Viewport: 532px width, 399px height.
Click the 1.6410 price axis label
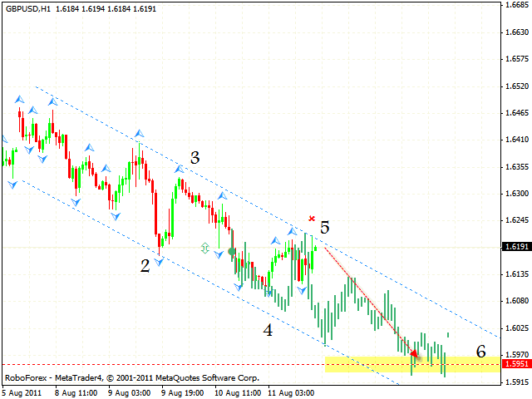pos(517,140)
